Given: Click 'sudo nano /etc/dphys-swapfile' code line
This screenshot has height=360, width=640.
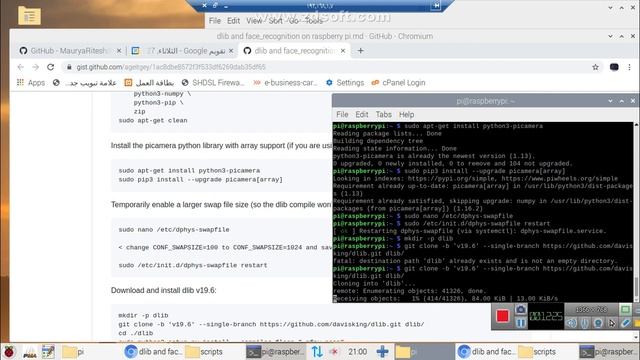Looking at the screenshot, I should tap(174, 230).
